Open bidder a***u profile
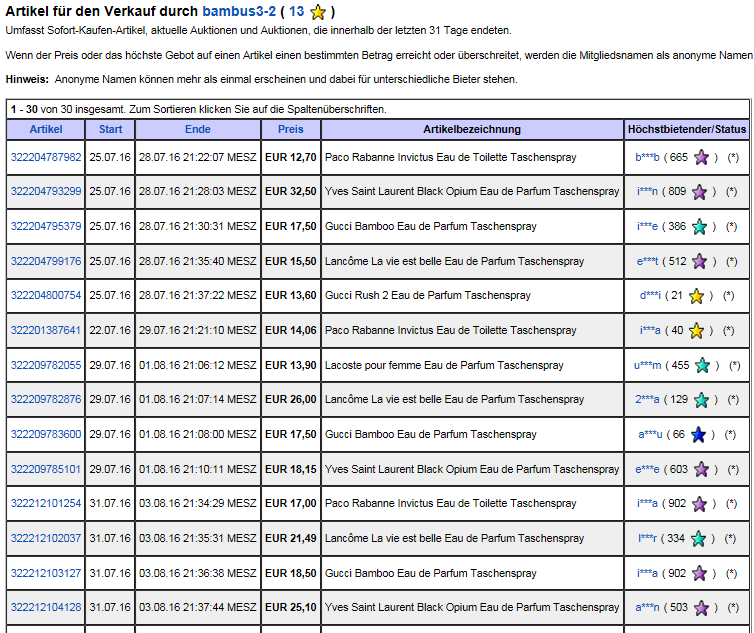 [650, 434]
